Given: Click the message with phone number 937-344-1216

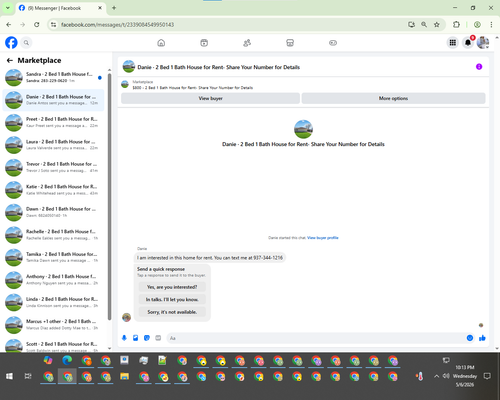Looking at the screenshot, I should [210, 258].
